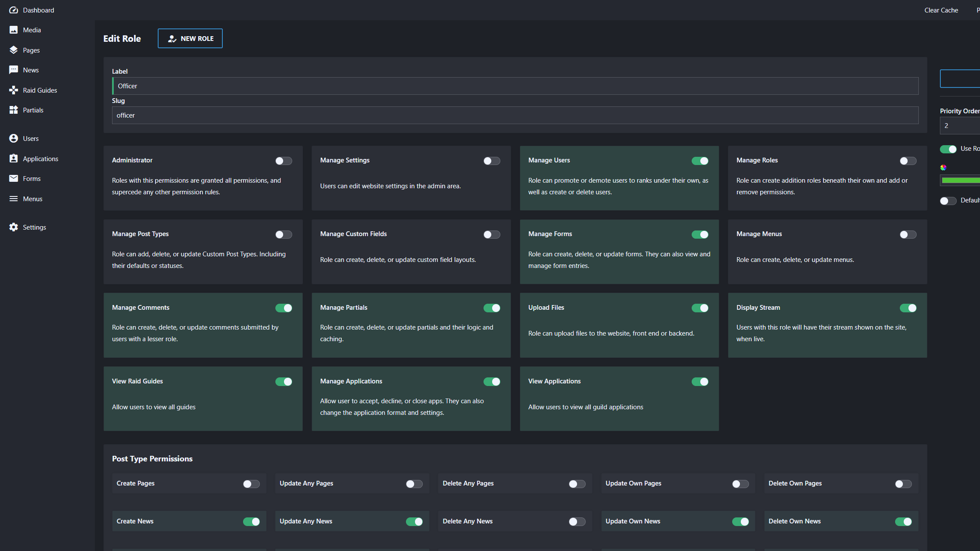Disable Manage Applications permission
980x551 pixels.
[x=492, y=382]
